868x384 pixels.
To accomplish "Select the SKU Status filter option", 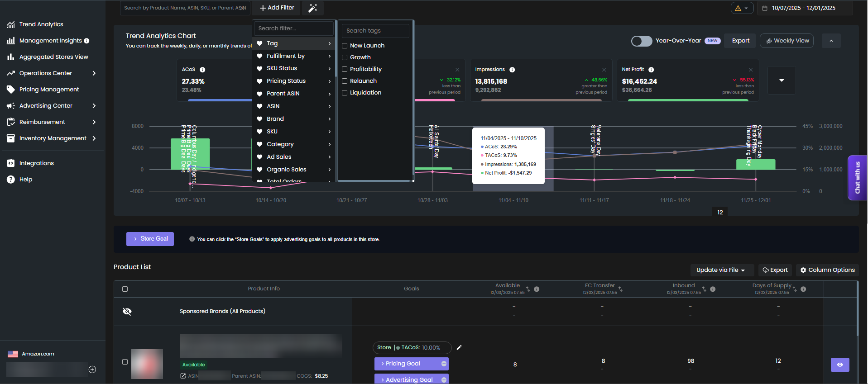I will click(x=294, y=68).
